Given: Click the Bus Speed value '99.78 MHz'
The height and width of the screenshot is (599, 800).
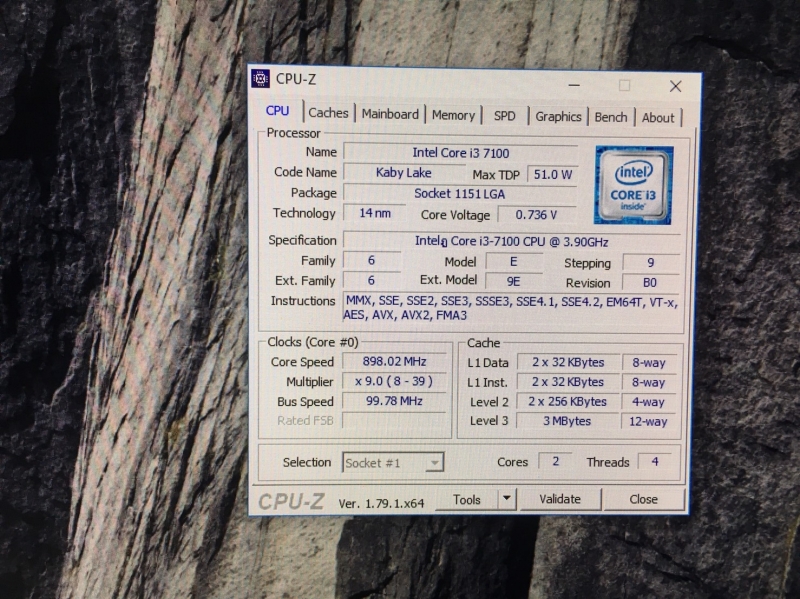Looking at the screenshot, I should pos(394,401).
